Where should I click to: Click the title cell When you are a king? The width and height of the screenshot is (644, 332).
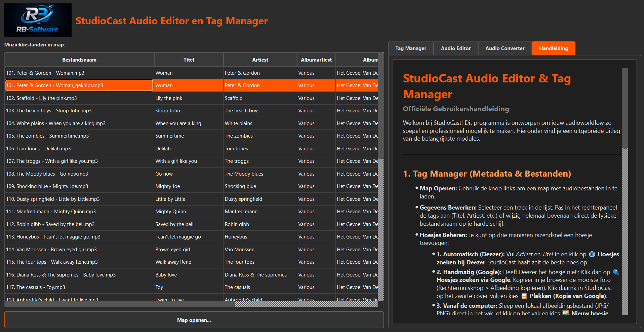point(189,123)
